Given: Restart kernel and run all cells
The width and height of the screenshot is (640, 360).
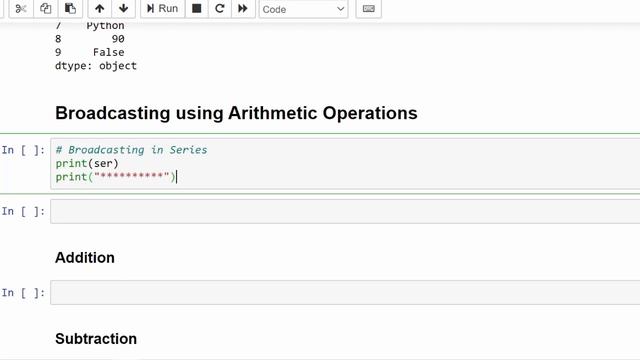Looking at the screenshot, I should tap(243, 9).
